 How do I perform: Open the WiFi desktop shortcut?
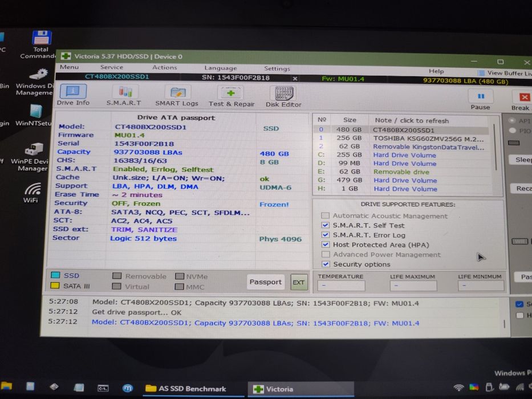click(32, 193)
